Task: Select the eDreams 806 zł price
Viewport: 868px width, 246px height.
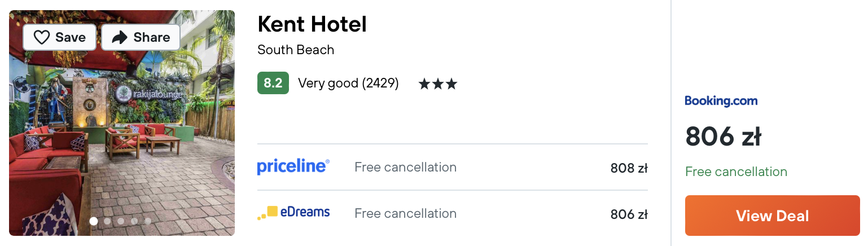Action: click(x=629, y=214)
